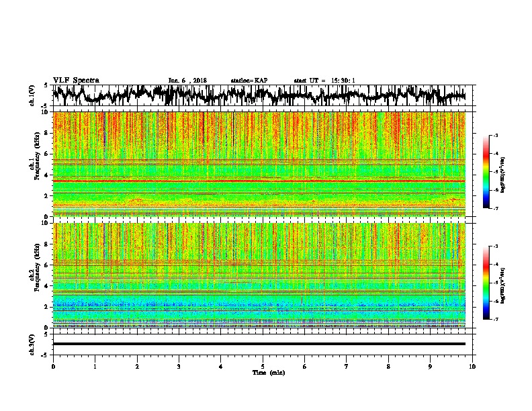Viewport: 532px width, 411px height.
Task: Click the ch.1 voltage waveform trace panel
Action: coord(264,95)
